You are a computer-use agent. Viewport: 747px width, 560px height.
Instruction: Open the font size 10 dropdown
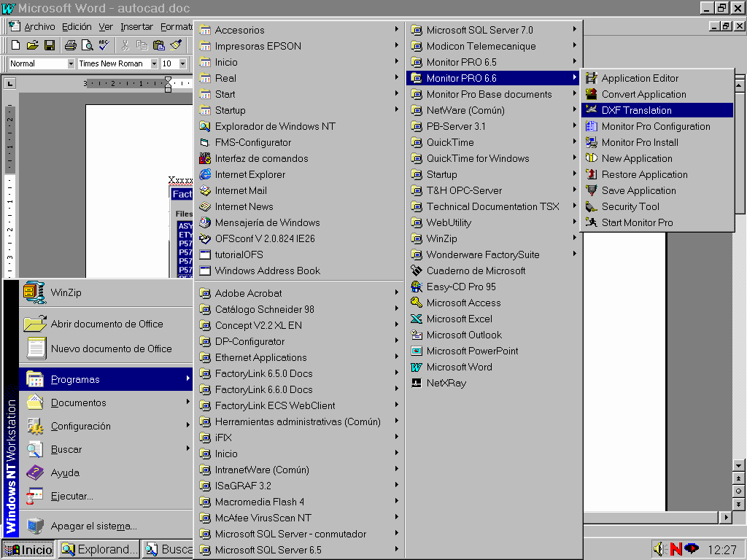[x=182, y=63]
